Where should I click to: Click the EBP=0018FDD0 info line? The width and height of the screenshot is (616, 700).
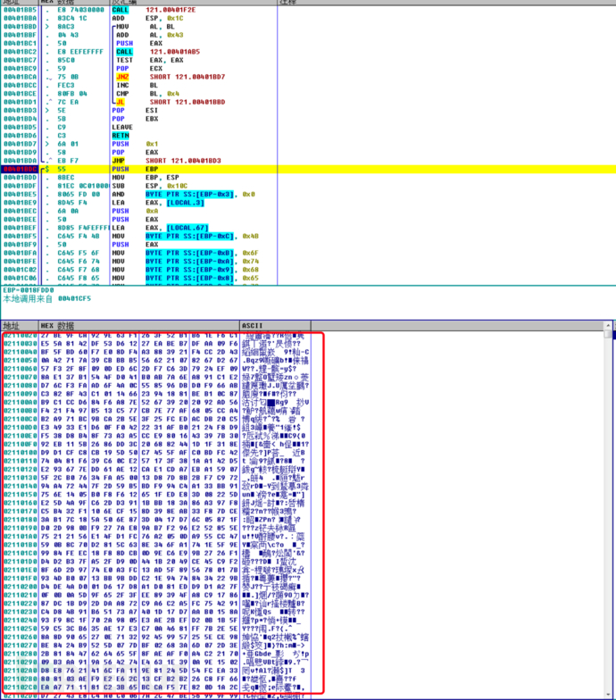29,290
